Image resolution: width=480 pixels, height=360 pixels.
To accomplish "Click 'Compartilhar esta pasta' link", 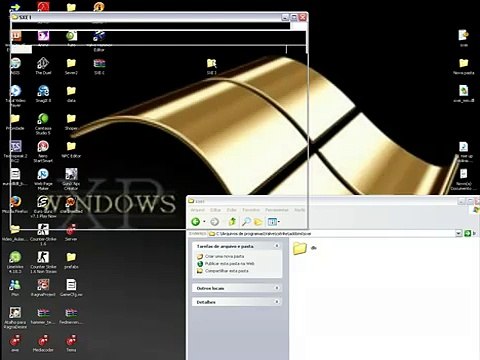I will [x=227, y=271].
